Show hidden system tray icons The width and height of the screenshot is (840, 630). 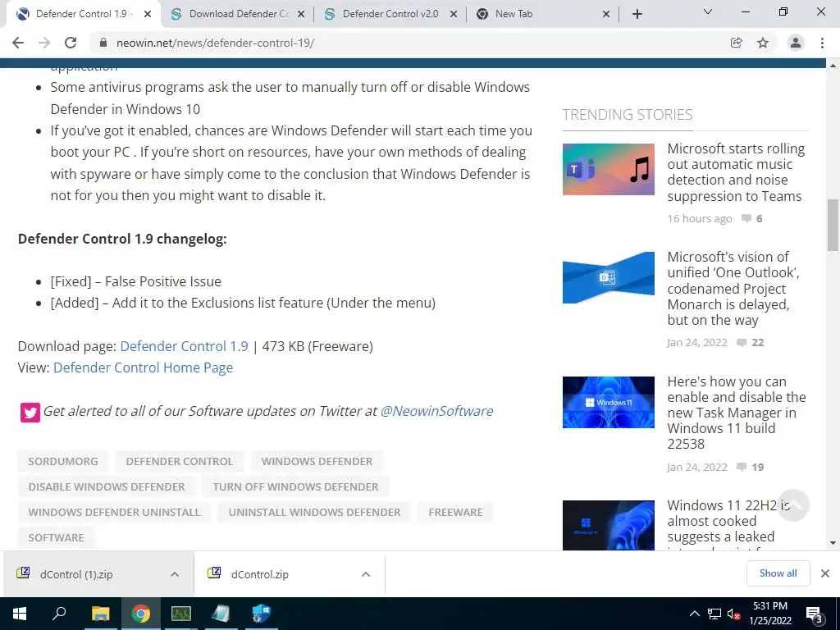[x=694, y=614]
